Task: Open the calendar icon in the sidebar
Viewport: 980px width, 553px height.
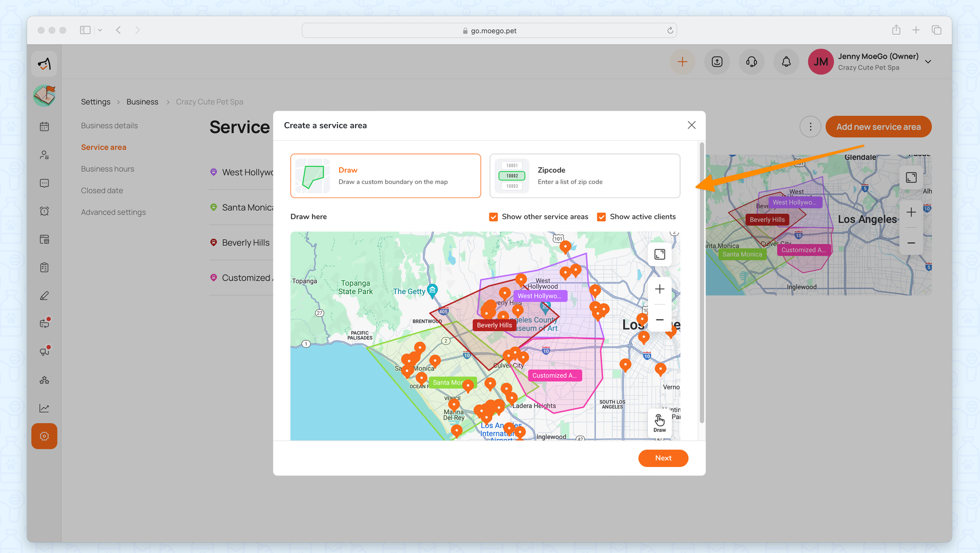Action: pyautogui.click(x=44, y=126)
